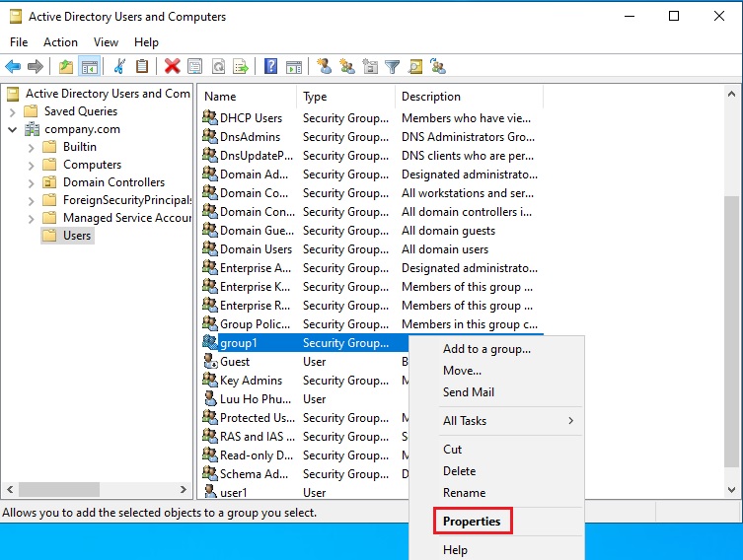Expand the Saved Queries tree node

pos(13,111)
